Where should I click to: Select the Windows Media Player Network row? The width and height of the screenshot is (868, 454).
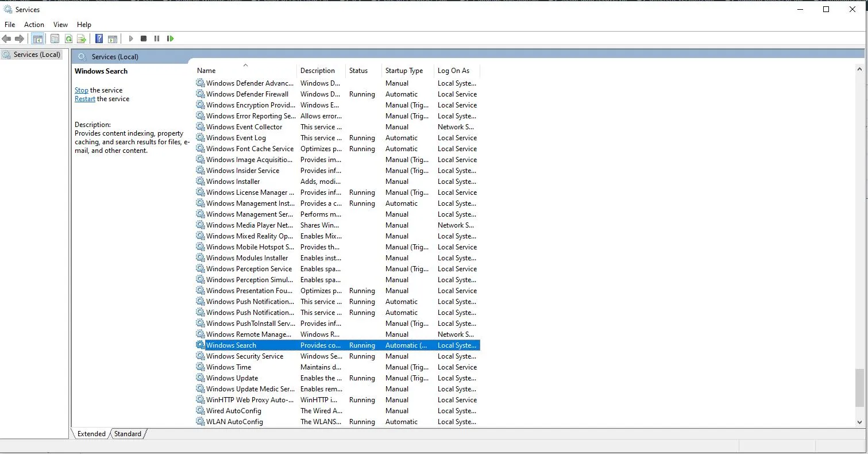point(338,225)
